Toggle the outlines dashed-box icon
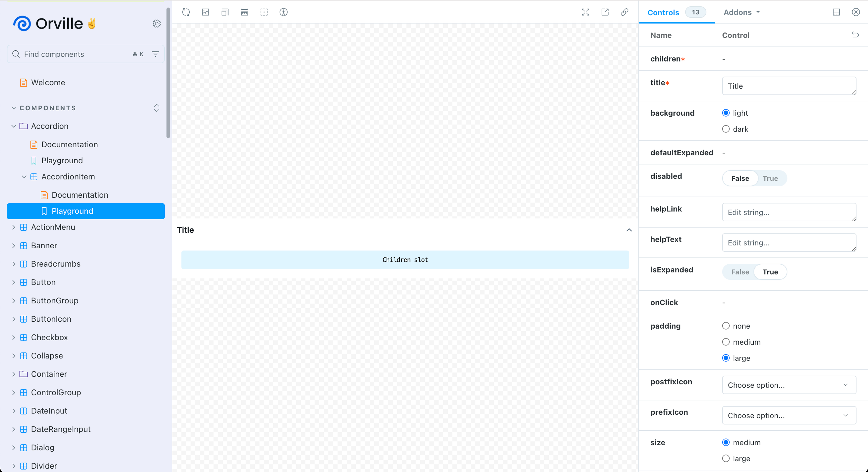Viewport: 868px width, 472px height. click(264, 13)
